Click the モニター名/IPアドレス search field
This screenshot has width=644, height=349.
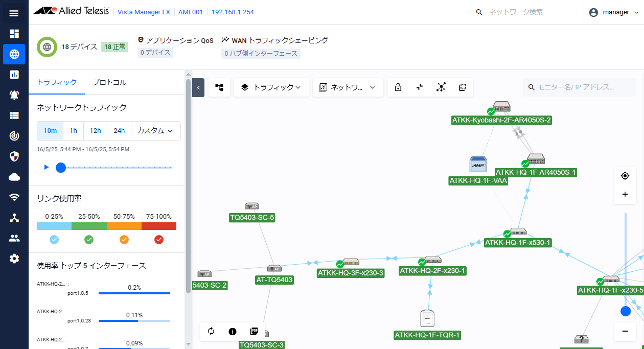click(x=579, y=87)
